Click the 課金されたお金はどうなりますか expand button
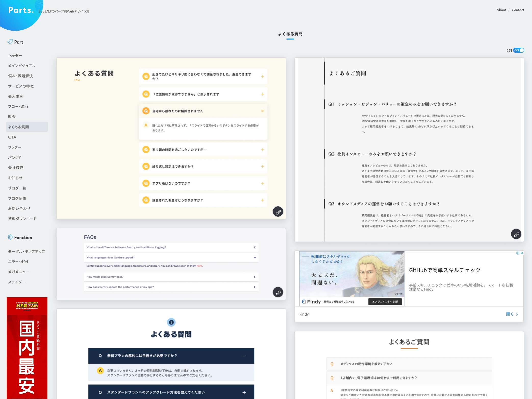 point(262,201)
